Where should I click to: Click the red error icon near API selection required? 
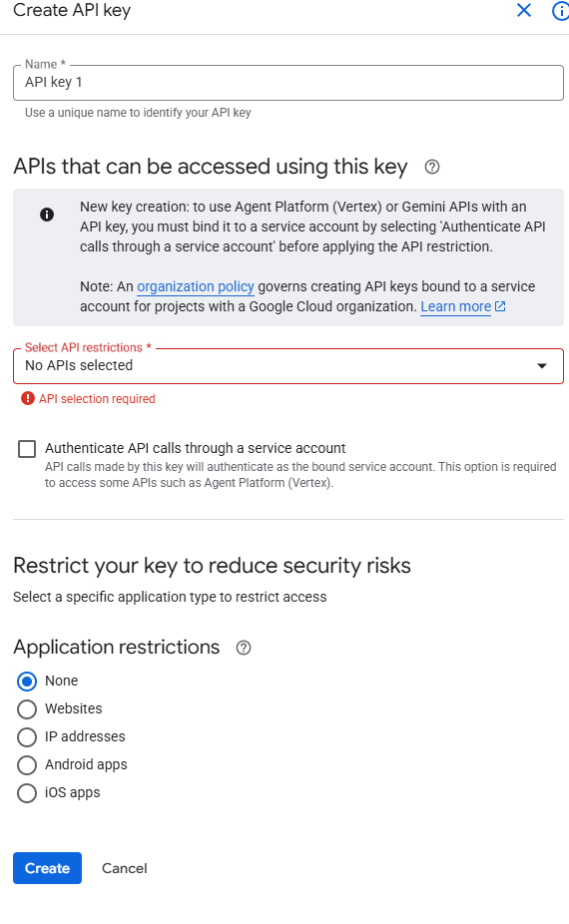(28, 399)
